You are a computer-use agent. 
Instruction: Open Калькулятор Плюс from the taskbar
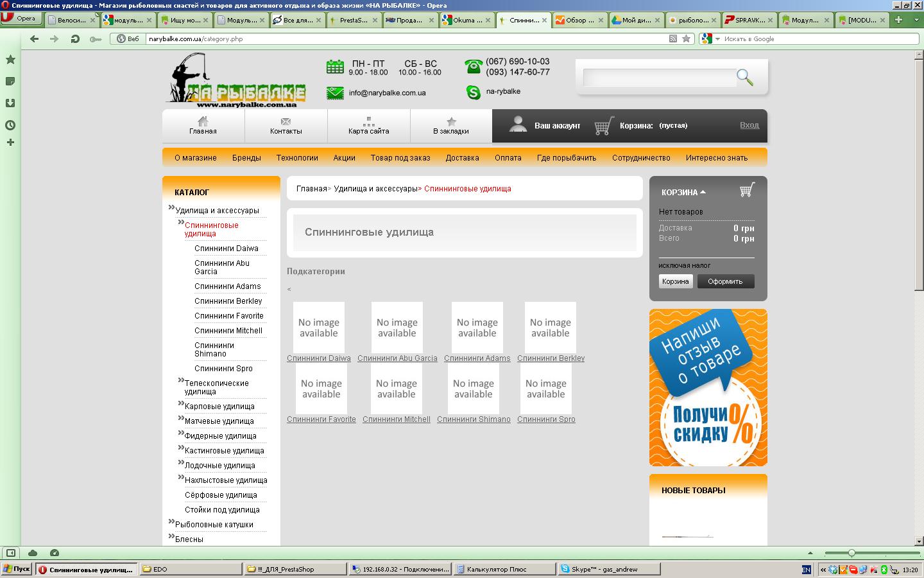coord(496,569)
